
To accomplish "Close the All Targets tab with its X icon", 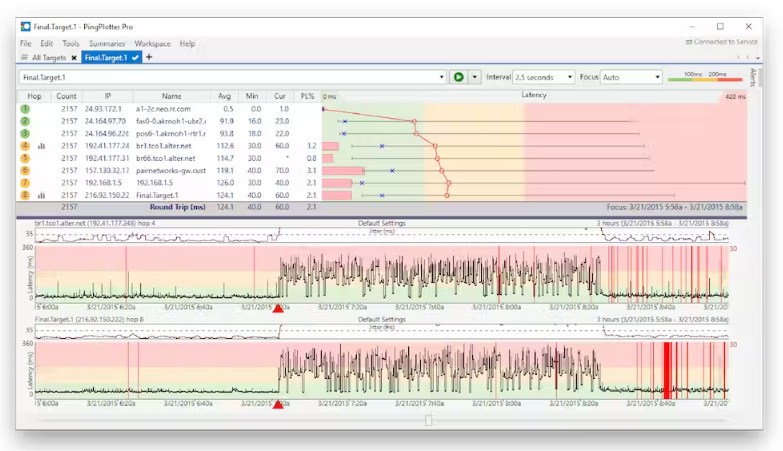I will pos(75,58).
